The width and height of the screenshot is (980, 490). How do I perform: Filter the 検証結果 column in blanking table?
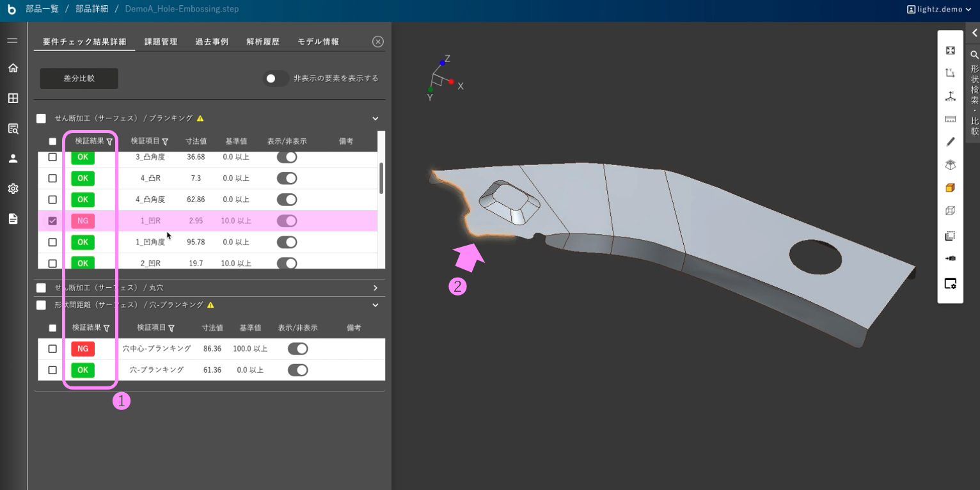point(109,141)
